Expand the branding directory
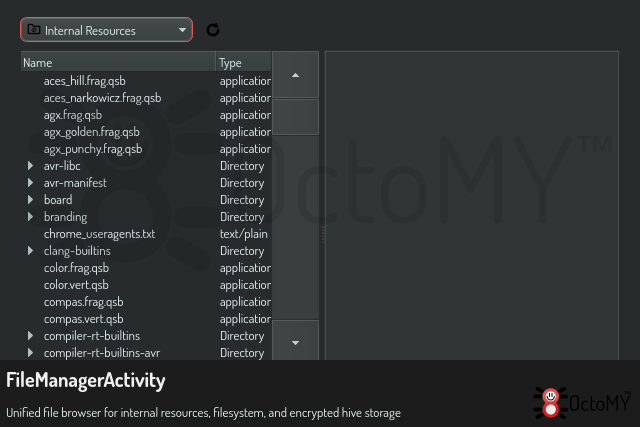The width and height of the screenshot is (640, 427). [30, 217]
